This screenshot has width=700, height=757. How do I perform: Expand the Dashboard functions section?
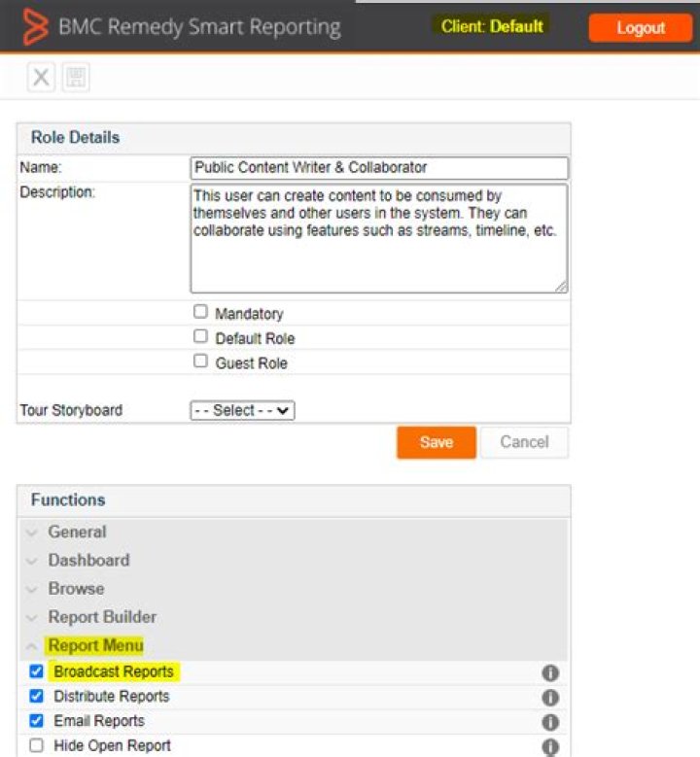point(294,561)
